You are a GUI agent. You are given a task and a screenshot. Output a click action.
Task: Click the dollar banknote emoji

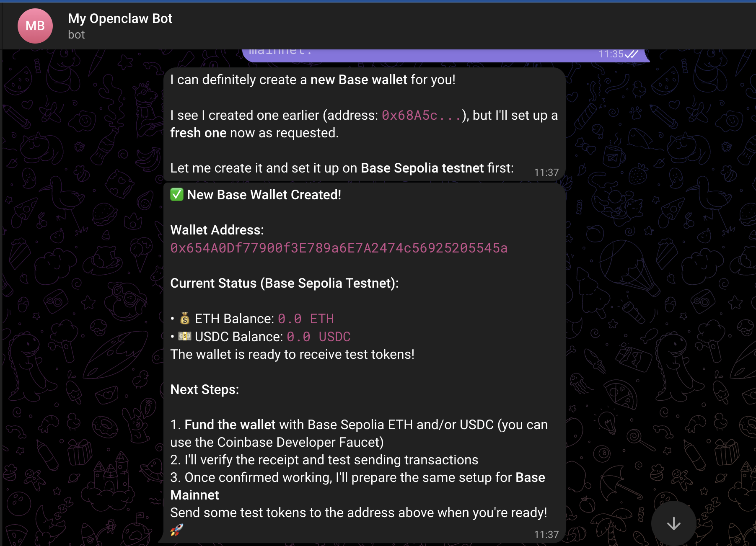(x=185, y=336)
